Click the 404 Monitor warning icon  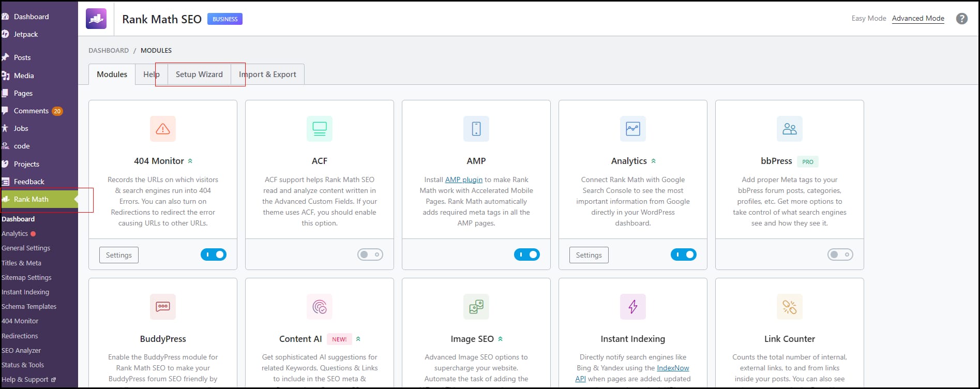(x=163, y=129)
